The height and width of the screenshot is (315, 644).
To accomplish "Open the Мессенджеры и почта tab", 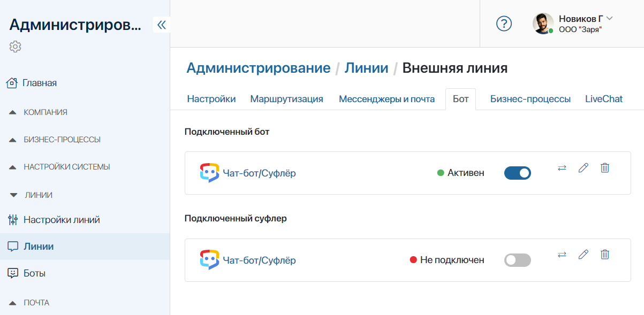I will [x=385, y=99].
